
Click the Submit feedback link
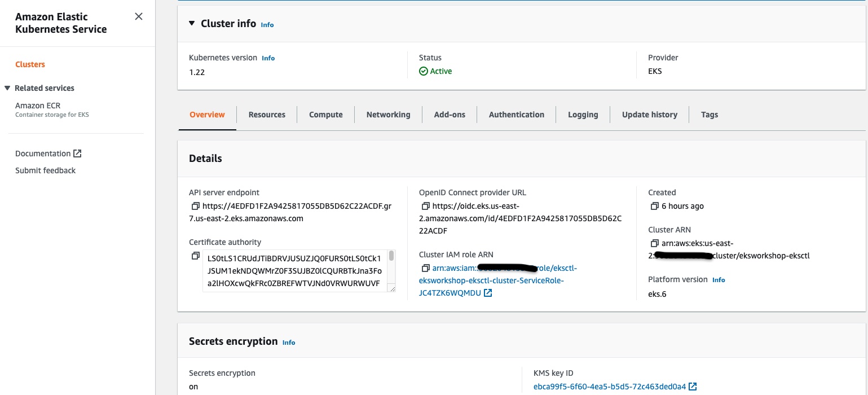click(45, 170)
